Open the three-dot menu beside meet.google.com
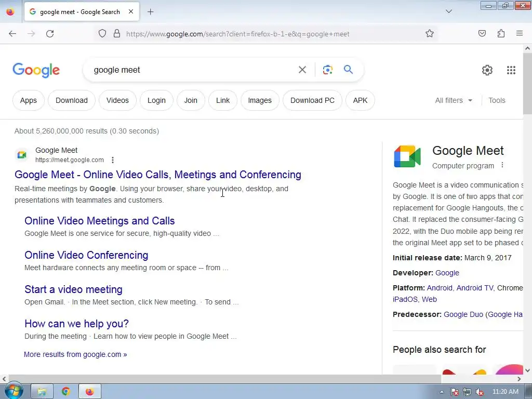This screenshot has height=399, width=532. [x=113, y=160]
